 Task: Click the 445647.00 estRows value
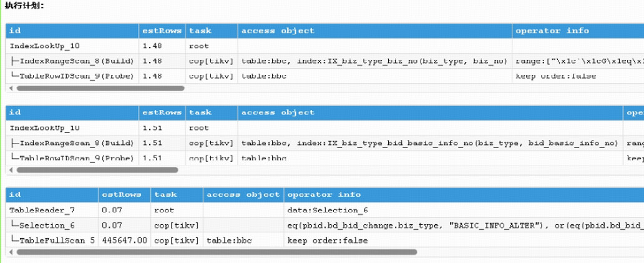tap(124, 240)
